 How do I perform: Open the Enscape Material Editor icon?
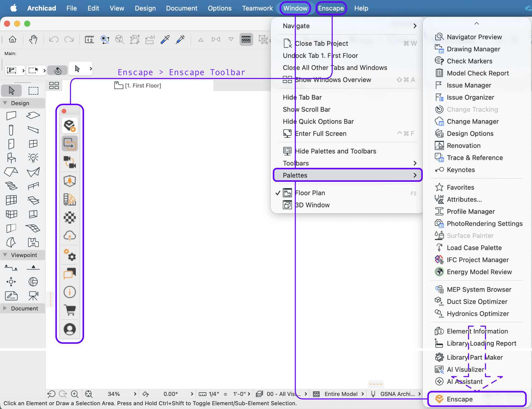click(70, 199)
